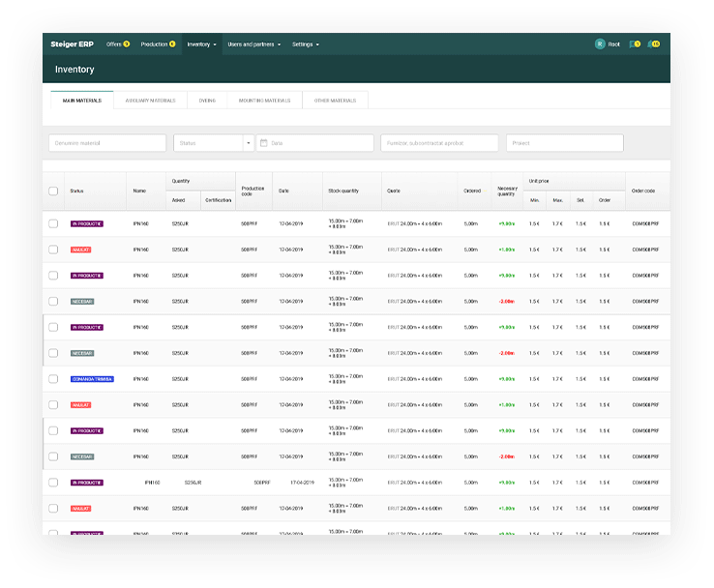Screen dimensions: 714x588
Task: Open the Root user avatar
Action: pos(600,44)
